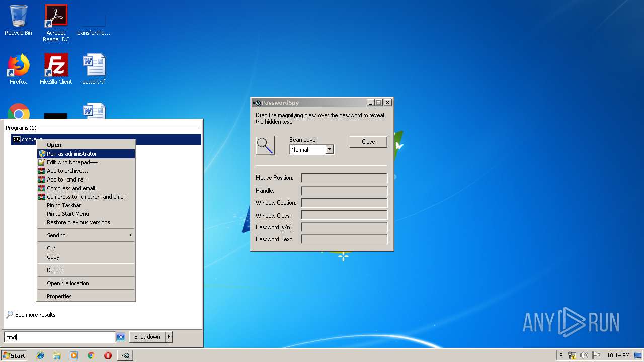Choose Run as administrator
644x362 pixels.
(86, 154)
